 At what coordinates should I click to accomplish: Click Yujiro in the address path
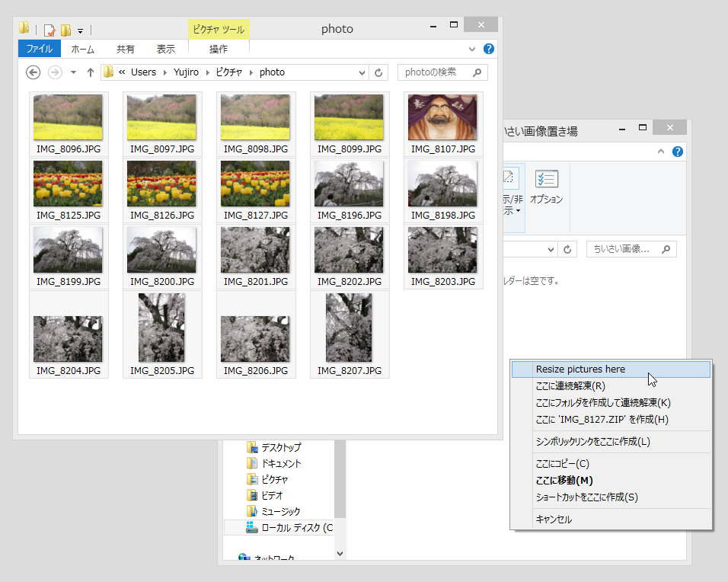(186, 72)
